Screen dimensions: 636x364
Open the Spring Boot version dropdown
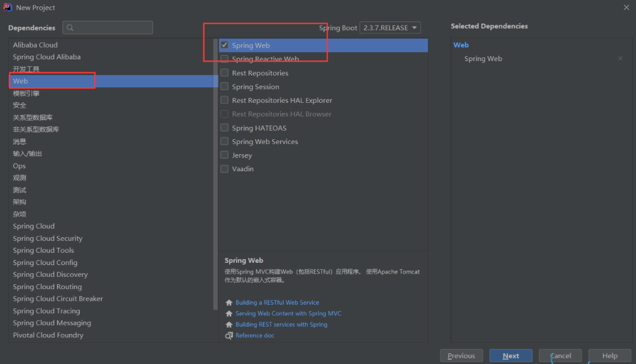point(390,27)
